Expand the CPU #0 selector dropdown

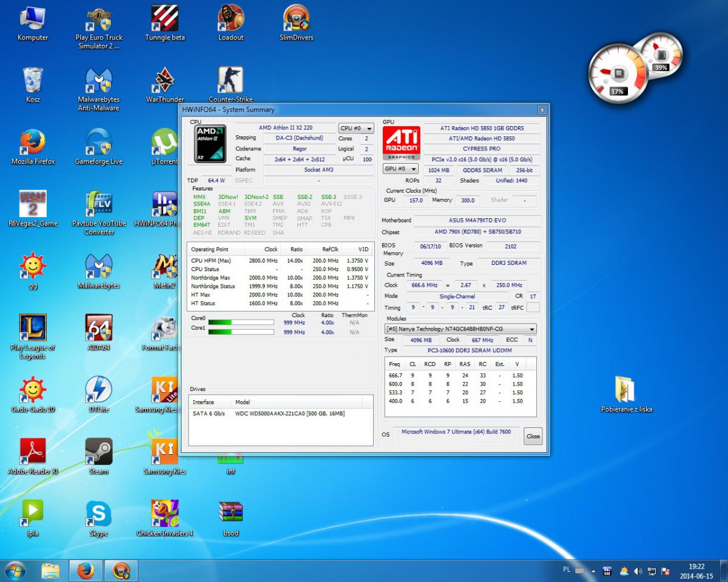[x=356, y=129]
